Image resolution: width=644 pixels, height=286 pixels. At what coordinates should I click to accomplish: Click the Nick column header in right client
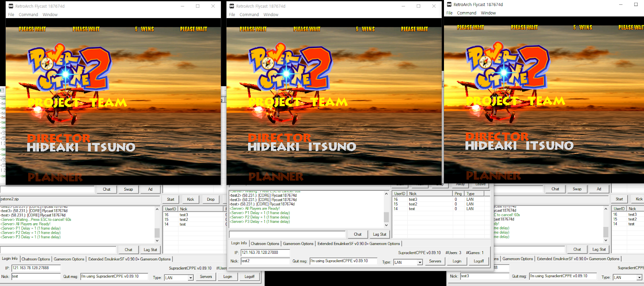[636, 209]
